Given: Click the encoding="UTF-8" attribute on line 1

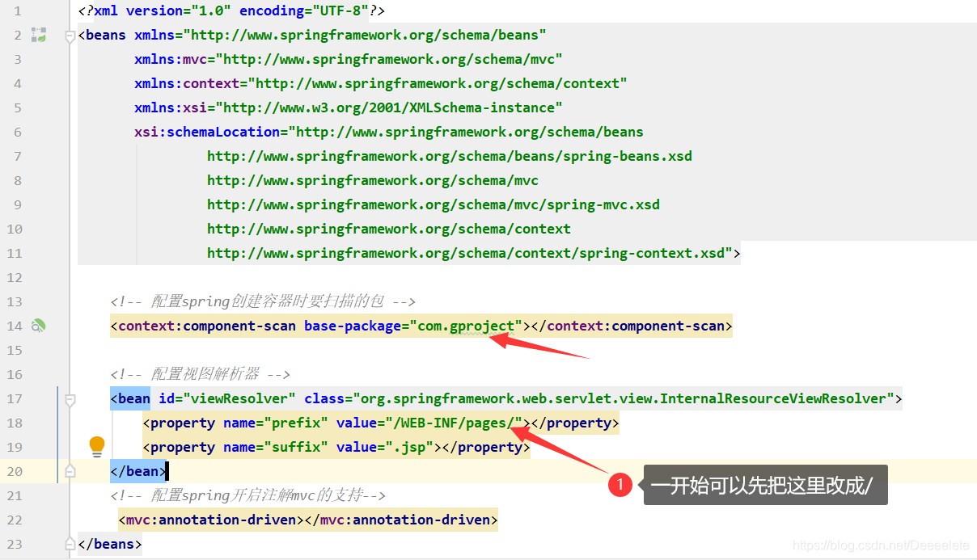Looking at the screenshot, I should (x=304, y=11).
